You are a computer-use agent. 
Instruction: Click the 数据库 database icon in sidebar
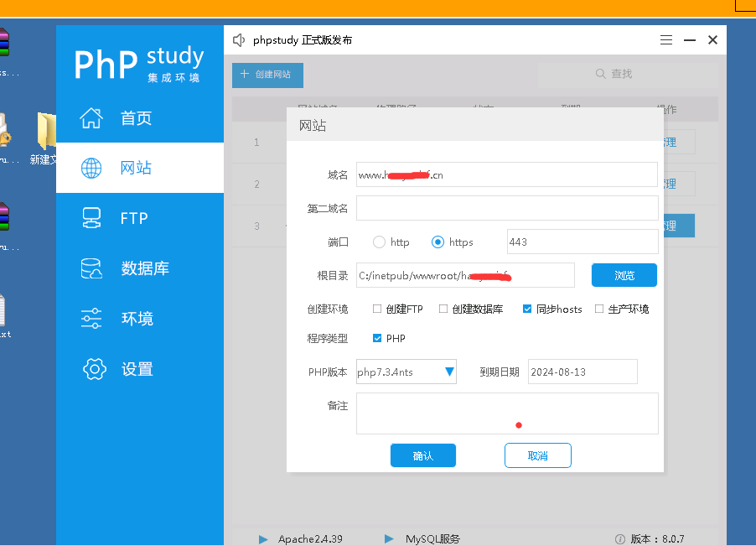point(91,268)
